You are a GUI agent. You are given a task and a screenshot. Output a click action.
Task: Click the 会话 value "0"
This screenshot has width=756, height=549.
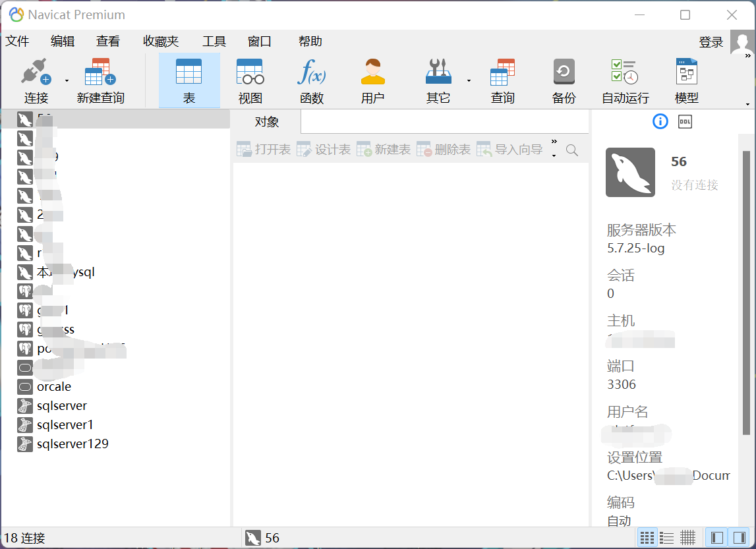click(610, 293)
